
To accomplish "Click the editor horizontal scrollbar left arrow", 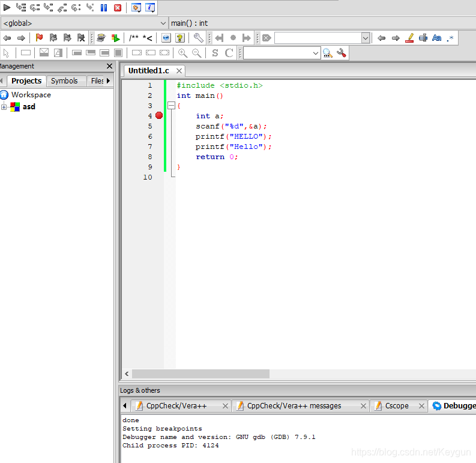I will click(x=127, y=374).
